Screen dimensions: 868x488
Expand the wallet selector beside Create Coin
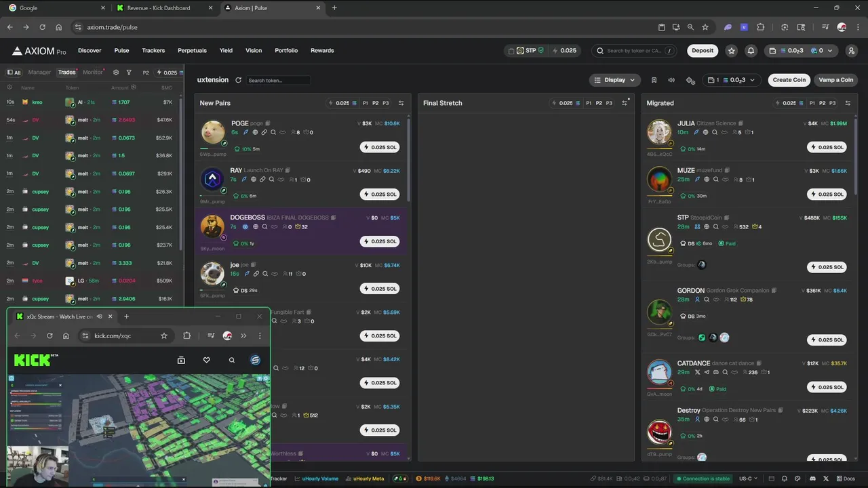731,80
